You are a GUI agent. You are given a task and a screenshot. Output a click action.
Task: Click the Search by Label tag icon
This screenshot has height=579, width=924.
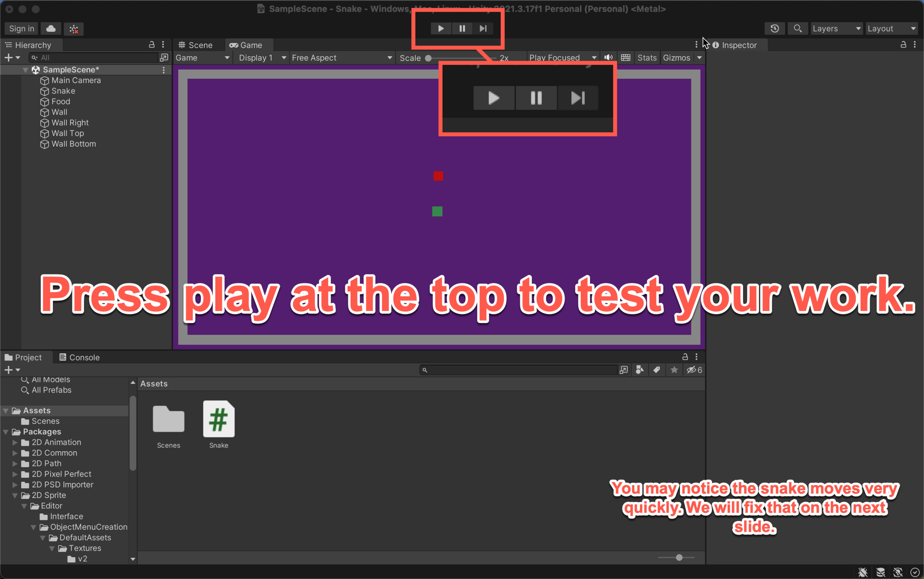(x=656, y=370)
